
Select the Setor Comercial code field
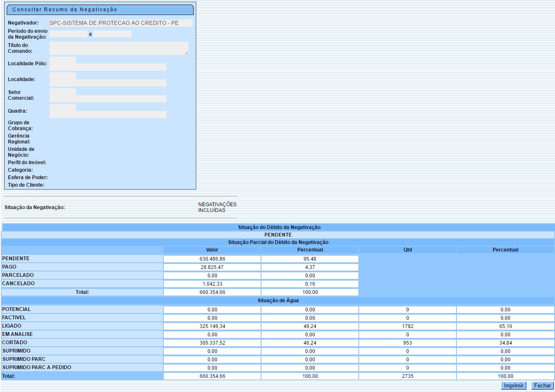coord(63,92)
